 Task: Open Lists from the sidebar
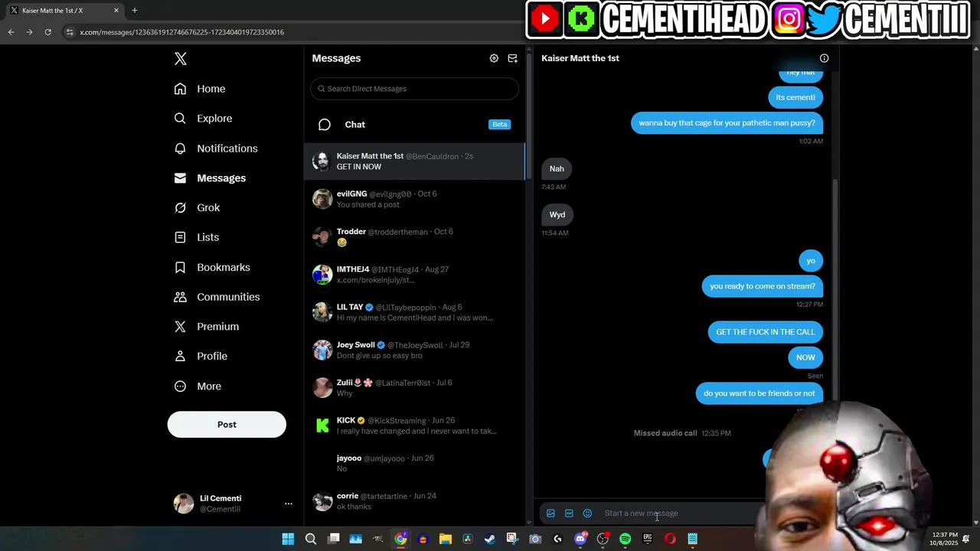click(x=197, y=237)
